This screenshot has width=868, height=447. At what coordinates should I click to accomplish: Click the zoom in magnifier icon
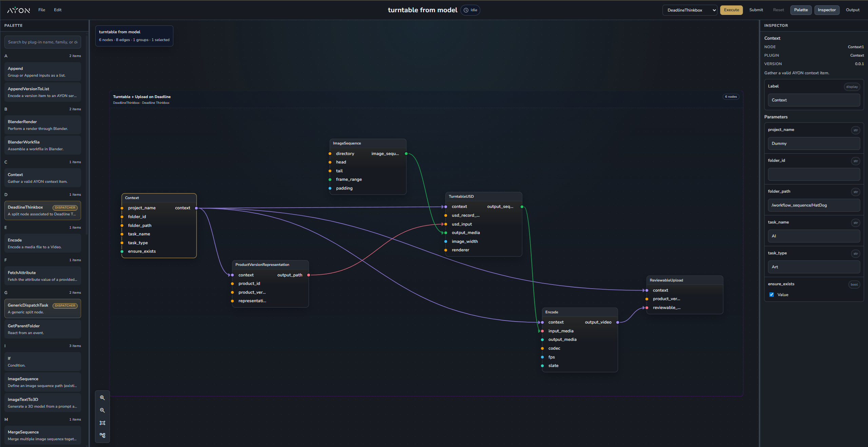coord(102,398)
